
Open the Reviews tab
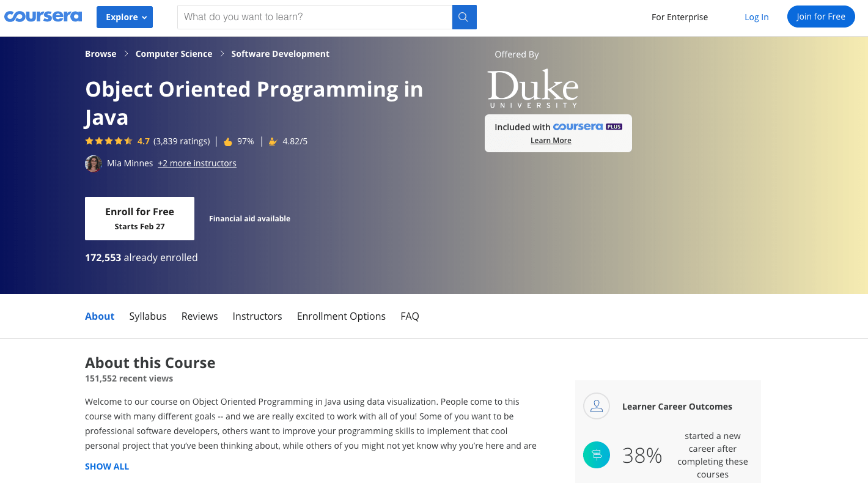(x=199, y=316)
